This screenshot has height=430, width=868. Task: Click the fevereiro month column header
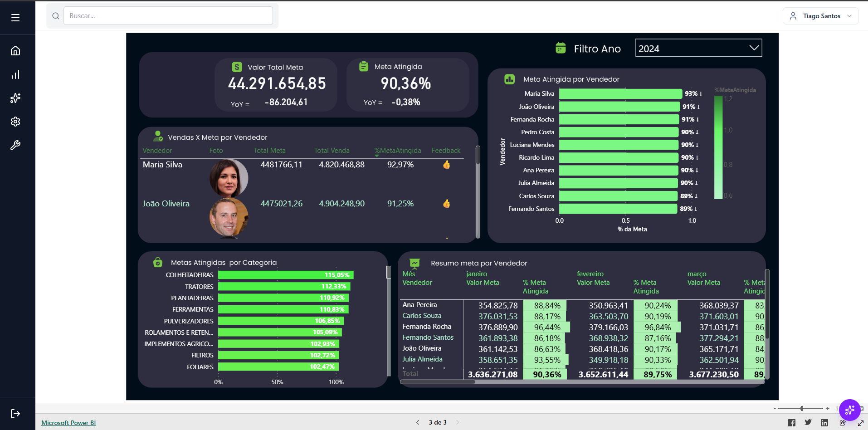click(590, 274)
